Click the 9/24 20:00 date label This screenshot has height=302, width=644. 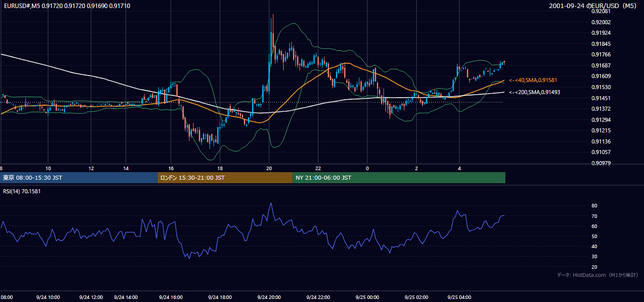click(x=269, y=297)
